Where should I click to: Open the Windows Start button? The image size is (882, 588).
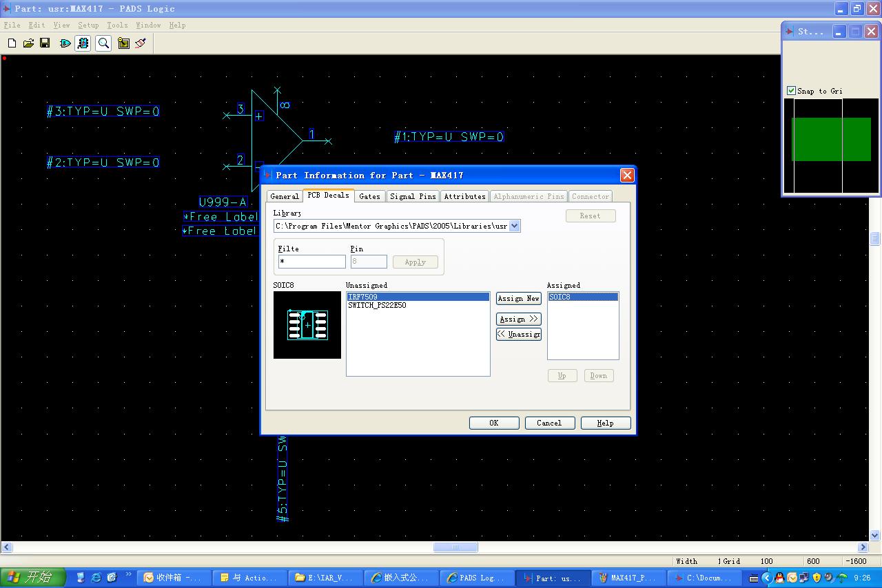pos(32,577)
